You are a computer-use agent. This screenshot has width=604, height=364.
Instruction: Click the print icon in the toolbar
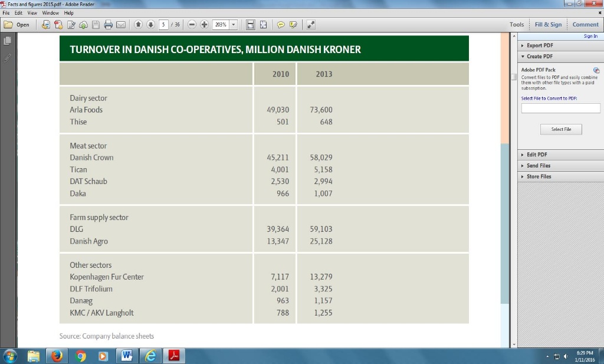click(x=108, y=25)
